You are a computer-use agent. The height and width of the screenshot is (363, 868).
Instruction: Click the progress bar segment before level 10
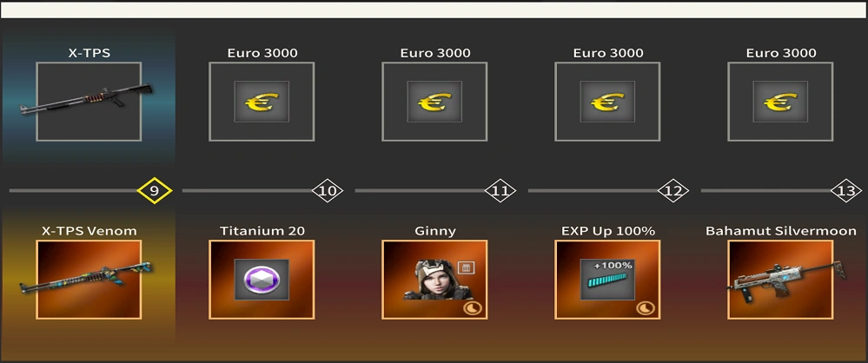pos(248,191)
